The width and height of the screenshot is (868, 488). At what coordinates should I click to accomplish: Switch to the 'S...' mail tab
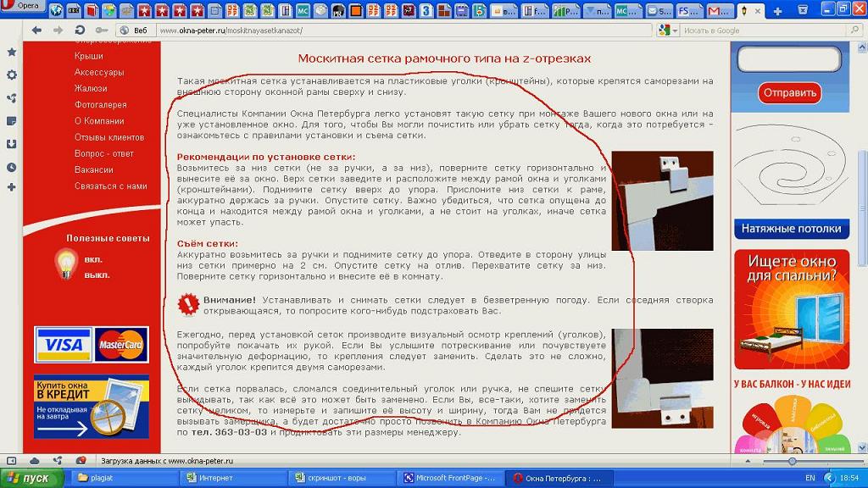click(x=658, y=10)
